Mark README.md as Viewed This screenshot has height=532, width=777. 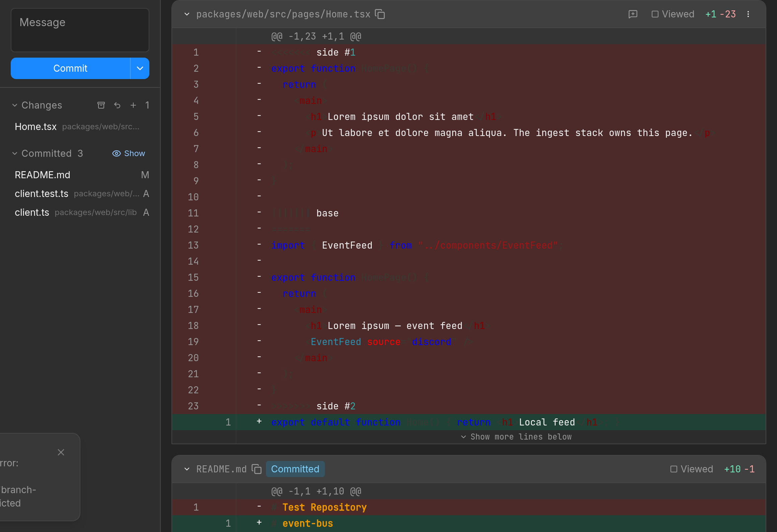(x=692, y=469)
